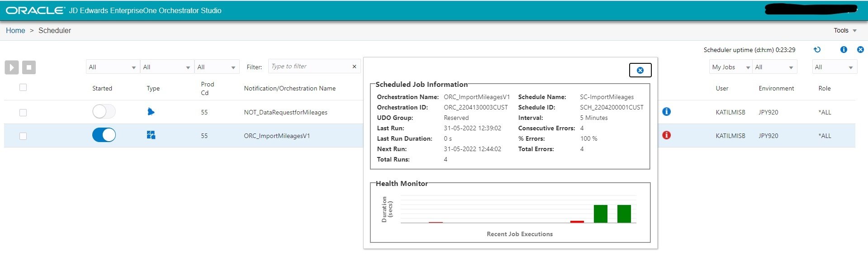This screenshot has height=257, width=868.
Task: Click the Scheduler breadcrumb
Action: click(x=55, y=30)
